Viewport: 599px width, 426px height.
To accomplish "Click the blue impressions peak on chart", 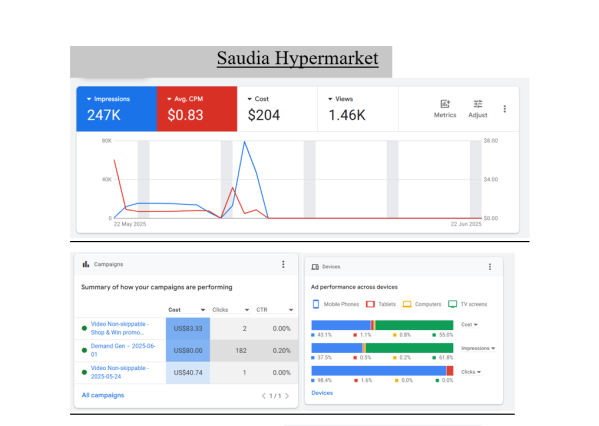I will point(244,142).
